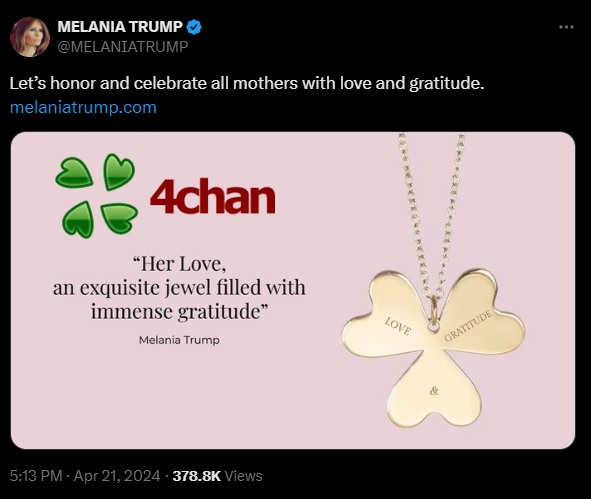
Task: Click the gold necklace chain
Action: click(432, 215)
